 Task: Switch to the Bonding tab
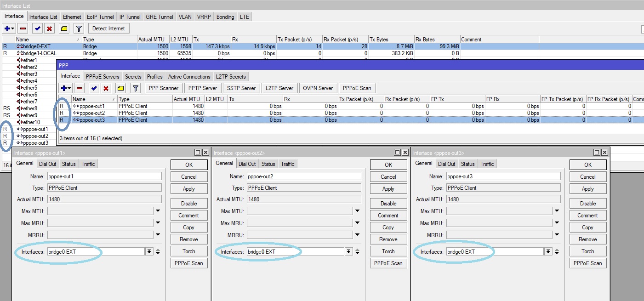pyautogui.click(x=225, y=17)
